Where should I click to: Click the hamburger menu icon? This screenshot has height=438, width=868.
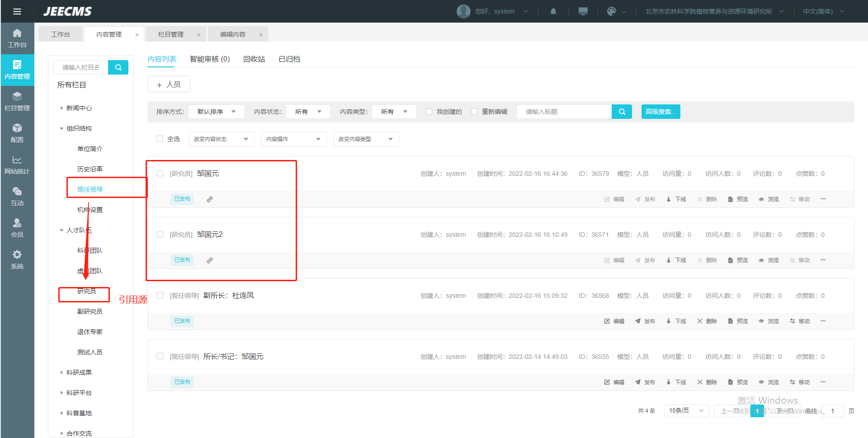pos(17,11)
